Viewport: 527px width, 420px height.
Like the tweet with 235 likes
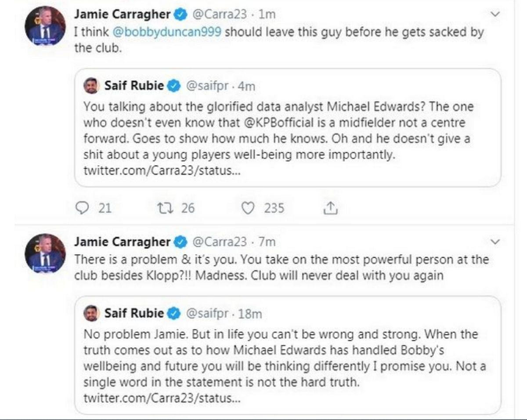pyautogui.click(x=249, y=208)
